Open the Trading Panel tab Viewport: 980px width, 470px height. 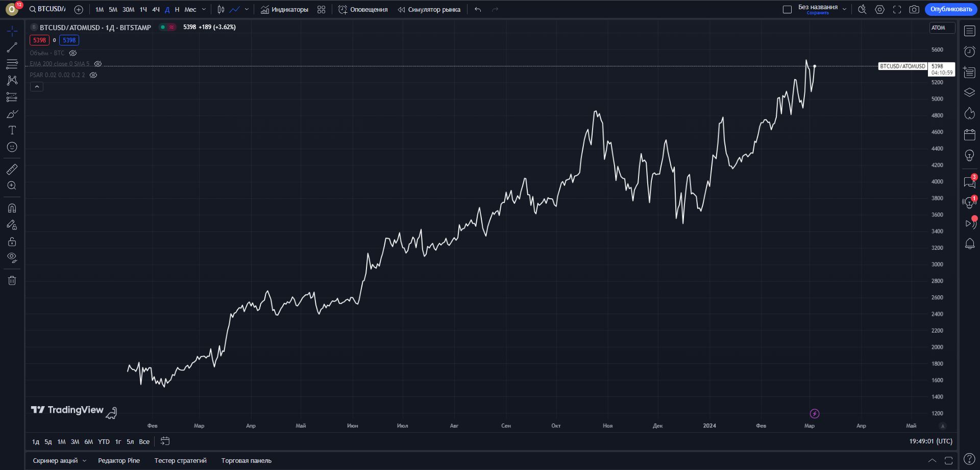(247, 460)
